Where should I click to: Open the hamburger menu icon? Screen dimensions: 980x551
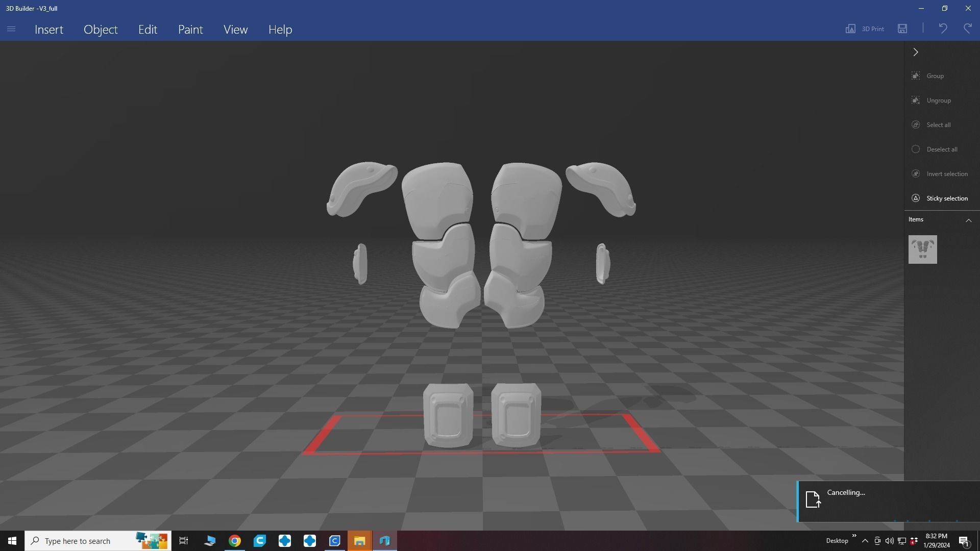tap(11, 29)
